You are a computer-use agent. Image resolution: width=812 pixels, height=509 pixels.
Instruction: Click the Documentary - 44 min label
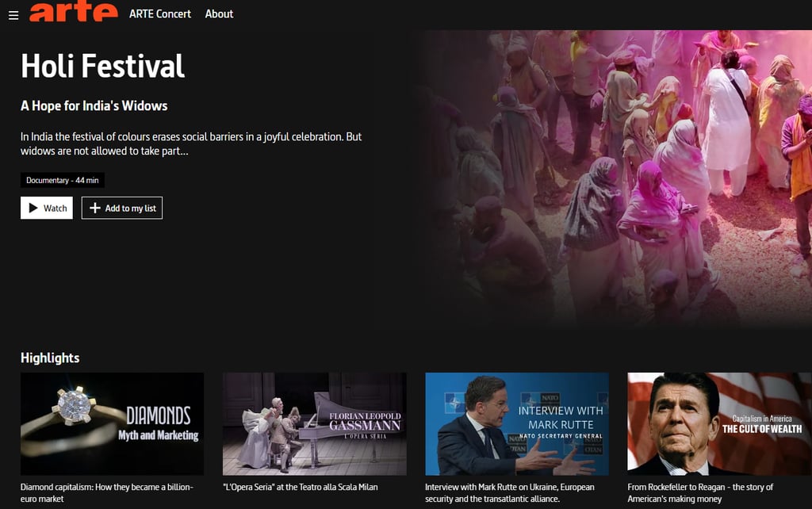pyautogui.click(x=63, y=180)
